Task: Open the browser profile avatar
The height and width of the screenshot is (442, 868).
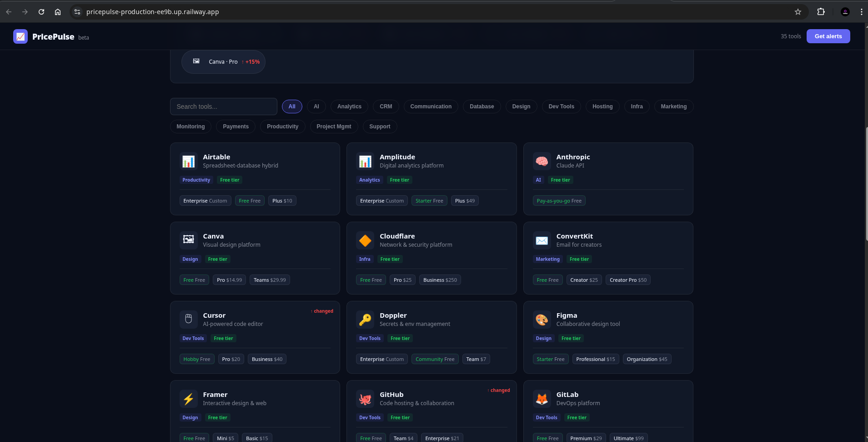Action: [845, 12]
